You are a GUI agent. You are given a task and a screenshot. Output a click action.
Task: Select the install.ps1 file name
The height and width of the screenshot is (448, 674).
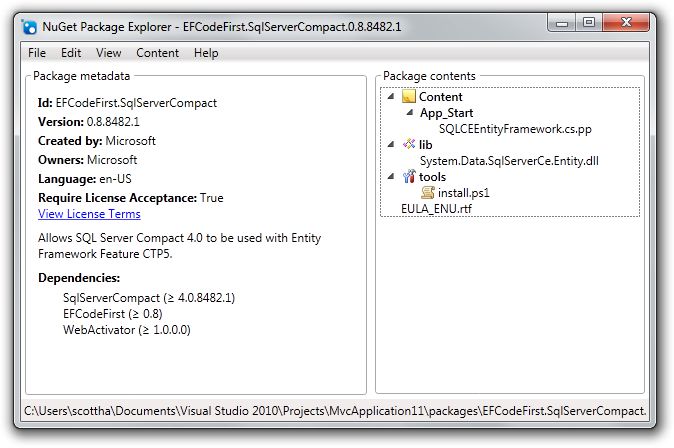point(463,193)
